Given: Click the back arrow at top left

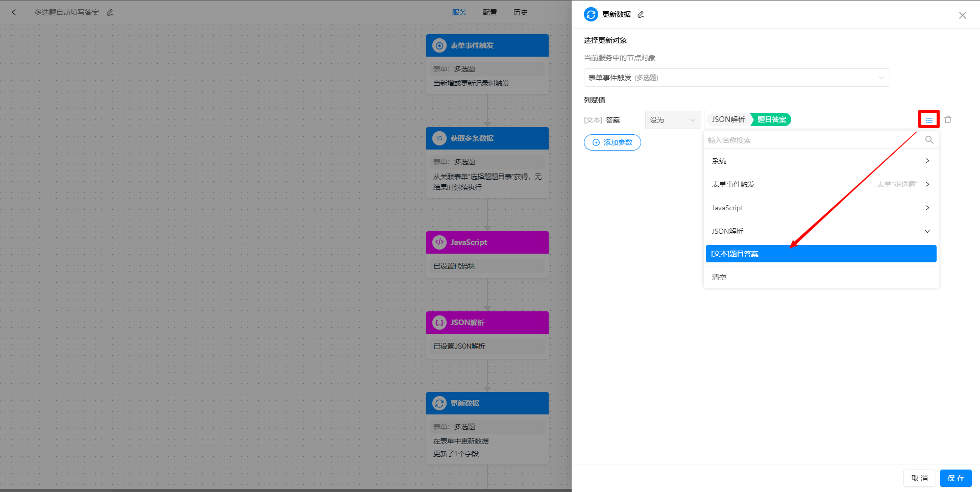Looking at the screenshot, I should (14, 12).
